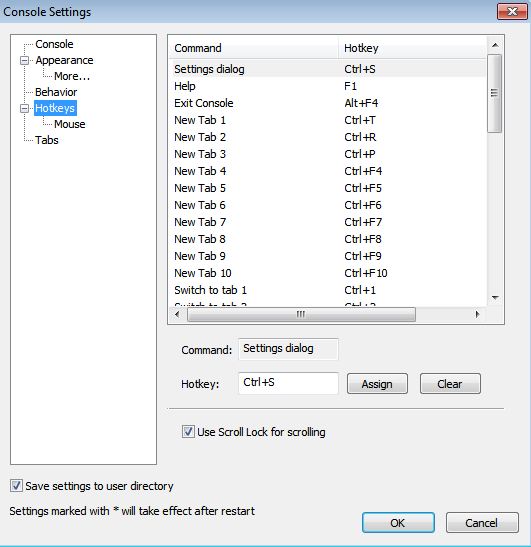Select the New Tab 4 row
Viewport: 531px width, 547px height.
tap(328, 171)
